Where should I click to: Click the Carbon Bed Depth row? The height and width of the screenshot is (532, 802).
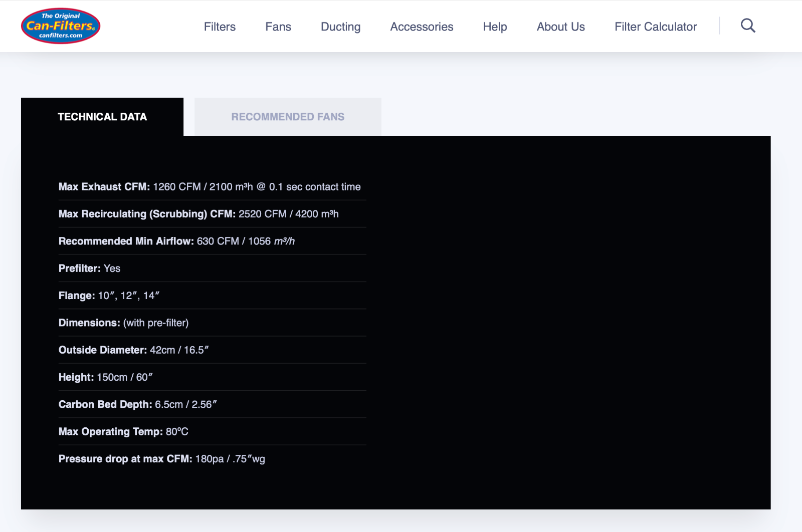pos(137,404)
